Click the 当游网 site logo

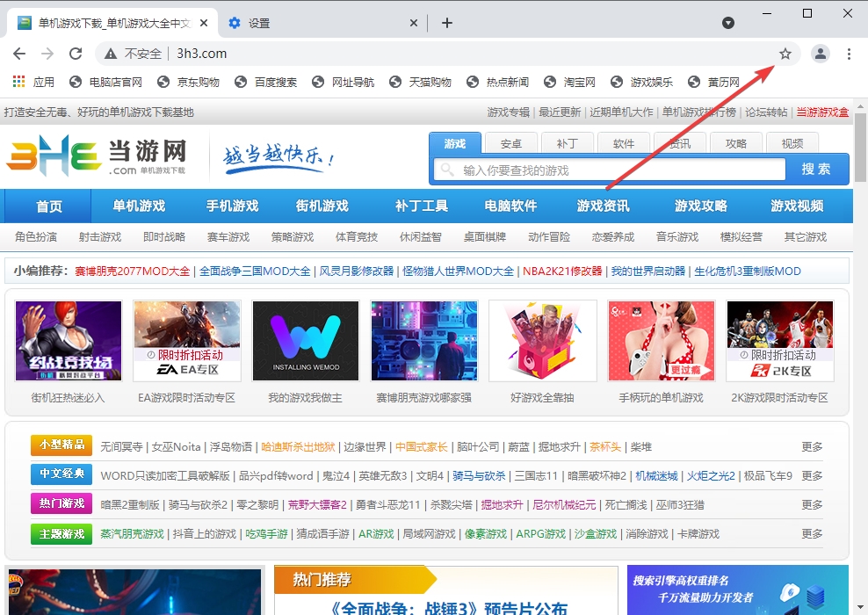click(97, 156)
